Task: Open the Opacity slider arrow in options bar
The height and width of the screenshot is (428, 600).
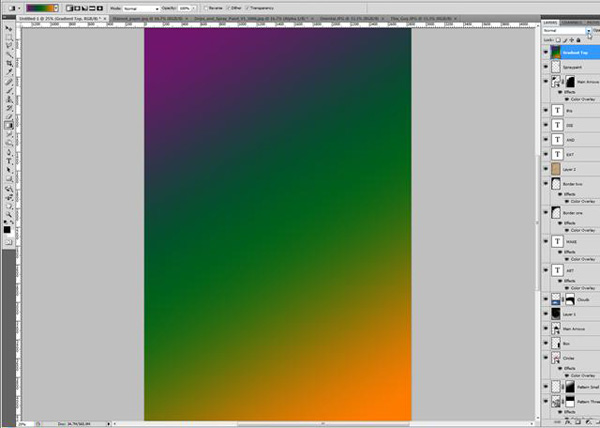Action: click(194, 8)
